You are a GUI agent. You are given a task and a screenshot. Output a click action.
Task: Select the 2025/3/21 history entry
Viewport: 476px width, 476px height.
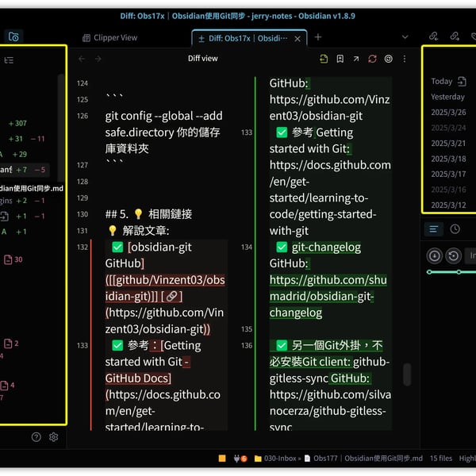[x=448, y=144]
